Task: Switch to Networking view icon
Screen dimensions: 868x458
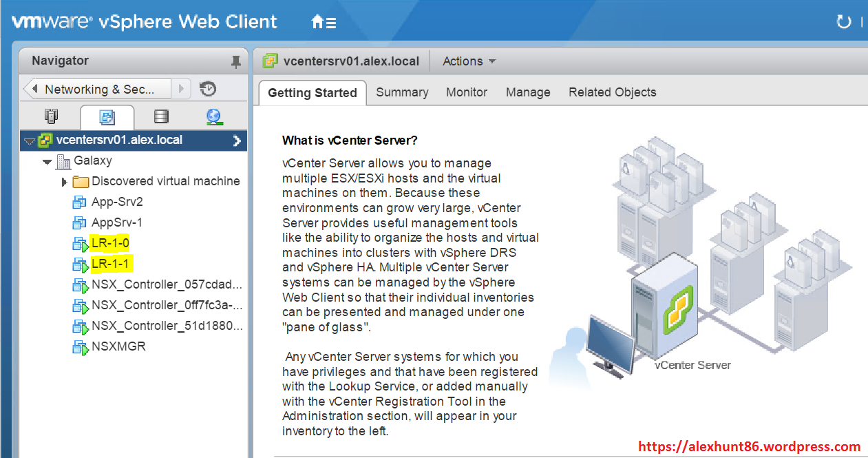Action: point(215,117)
